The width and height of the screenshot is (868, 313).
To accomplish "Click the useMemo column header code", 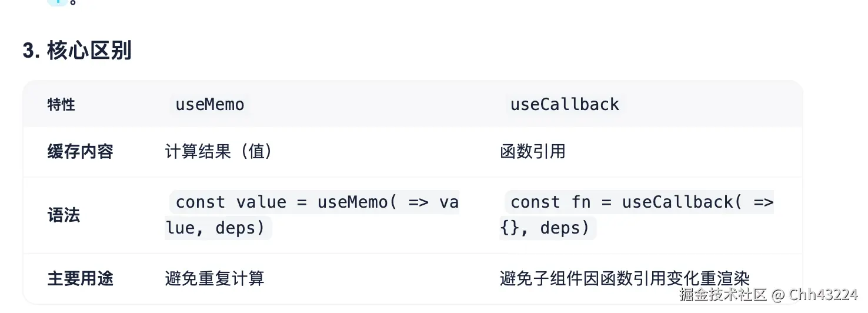I will [210, 105].
